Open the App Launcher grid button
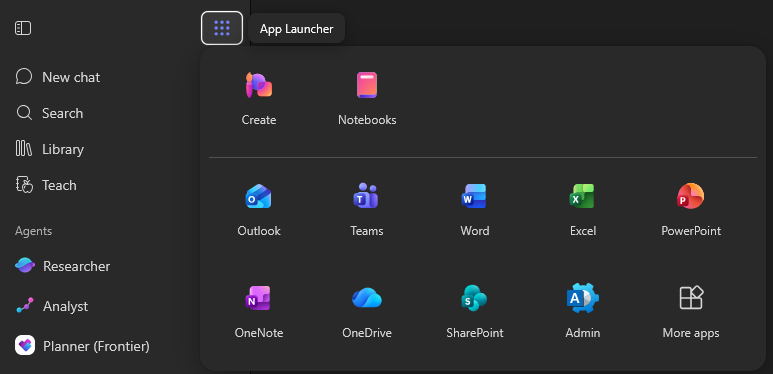Viewport: 773px width, 374px height. pos(222,28)
